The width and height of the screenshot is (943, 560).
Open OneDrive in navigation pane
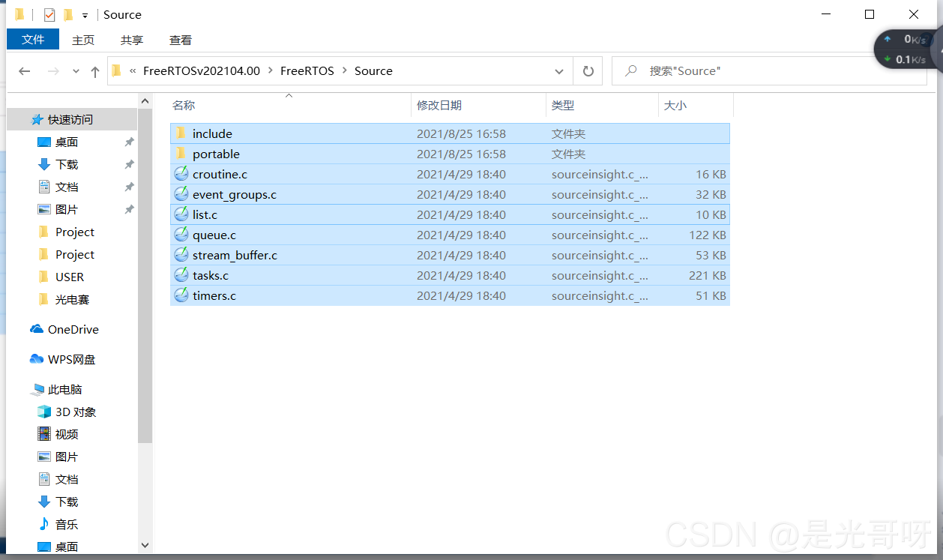73,329
